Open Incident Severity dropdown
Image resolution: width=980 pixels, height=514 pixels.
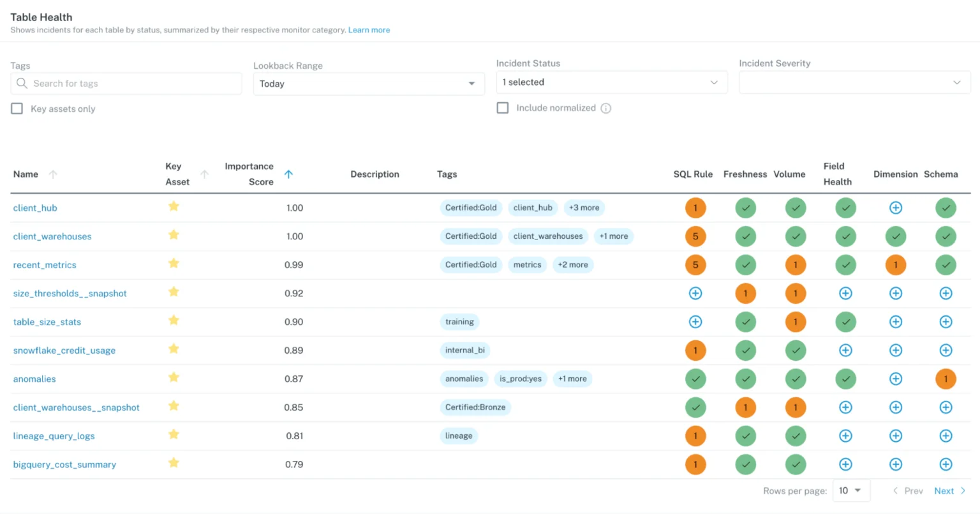coord(855,82)
